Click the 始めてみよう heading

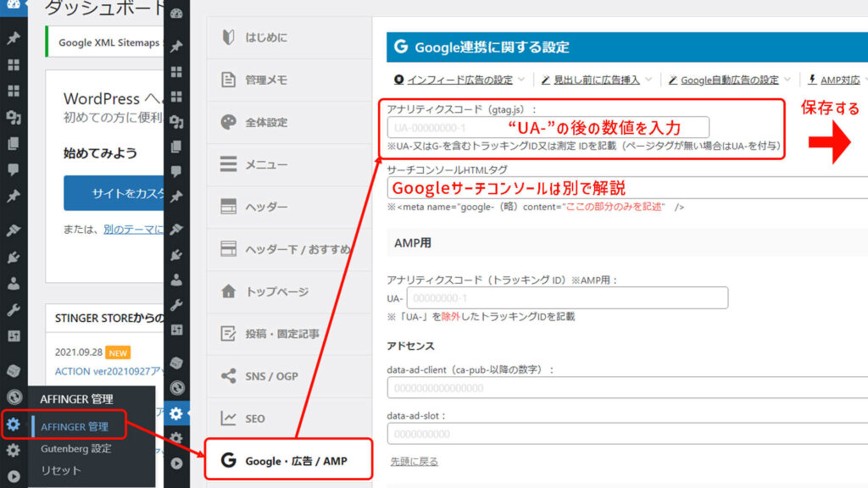(100, 153)
